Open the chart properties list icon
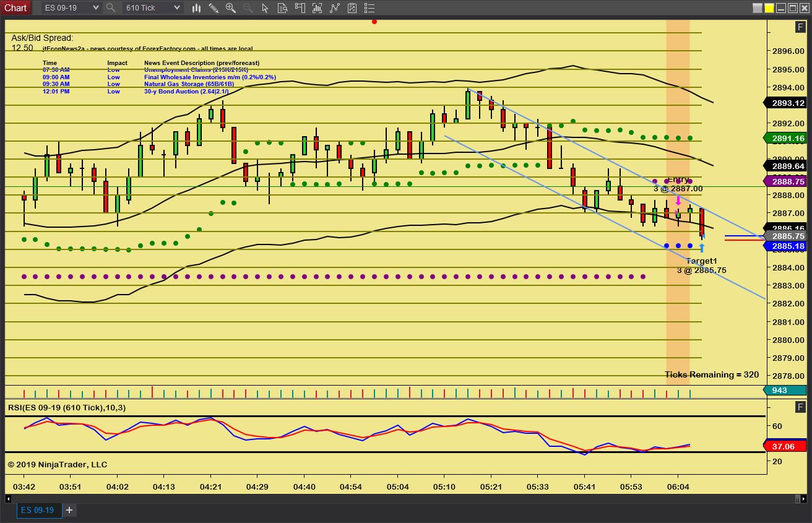 (x=370, y=8)
